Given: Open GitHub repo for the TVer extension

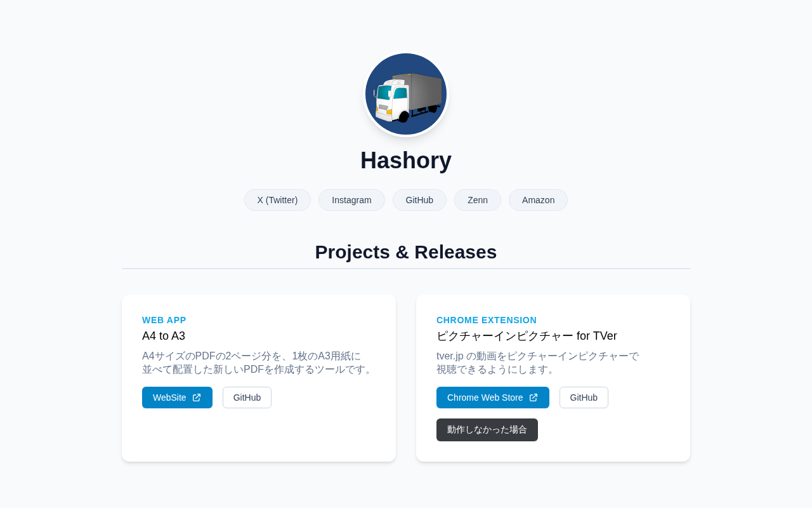Looking at the screenshot, I should click(584, 398).
